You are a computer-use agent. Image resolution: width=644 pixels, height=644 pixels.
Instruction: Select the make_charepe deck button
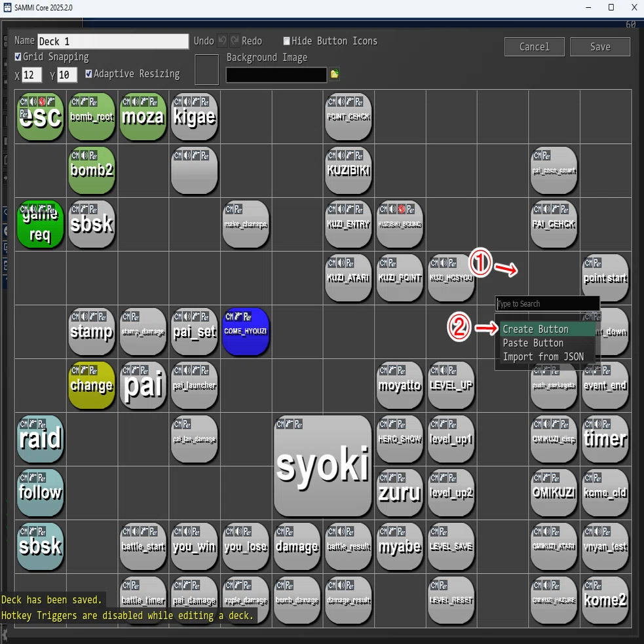pyautogui.click(x=246, y=224)
